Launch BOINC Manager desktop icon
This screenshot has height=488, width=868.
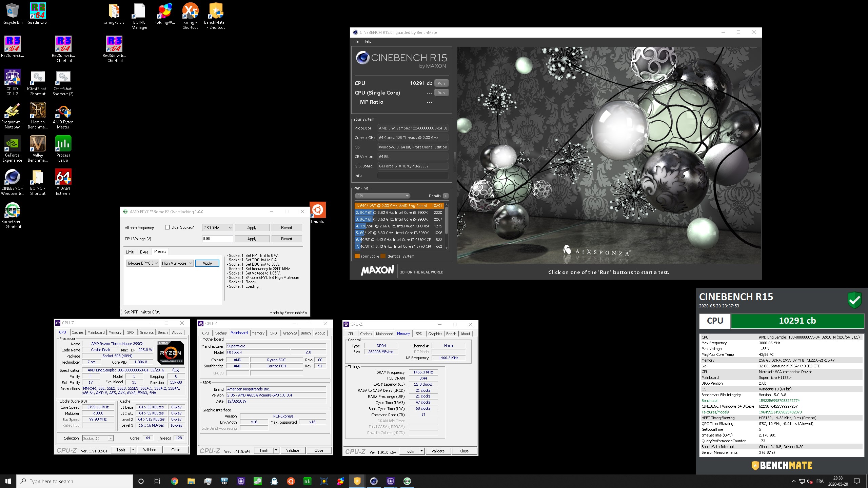[139, 16]
